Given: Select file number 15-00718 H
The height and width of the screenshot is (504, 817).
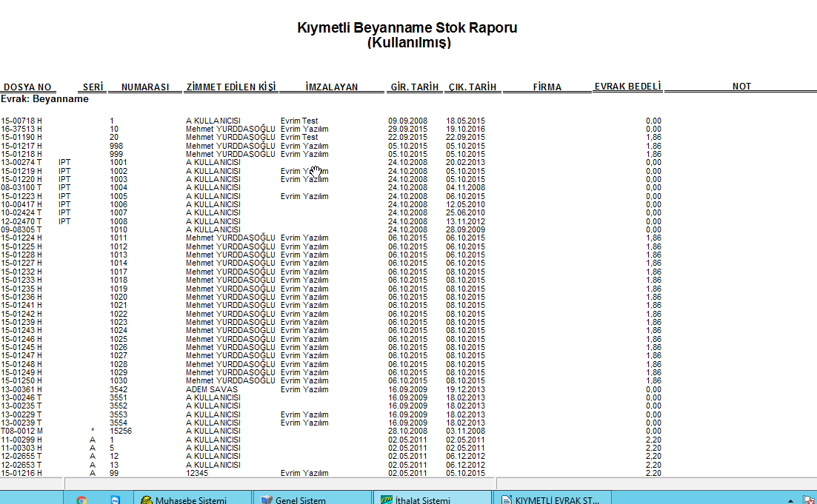Looking at the screenshot, I should tap(21, 121).
